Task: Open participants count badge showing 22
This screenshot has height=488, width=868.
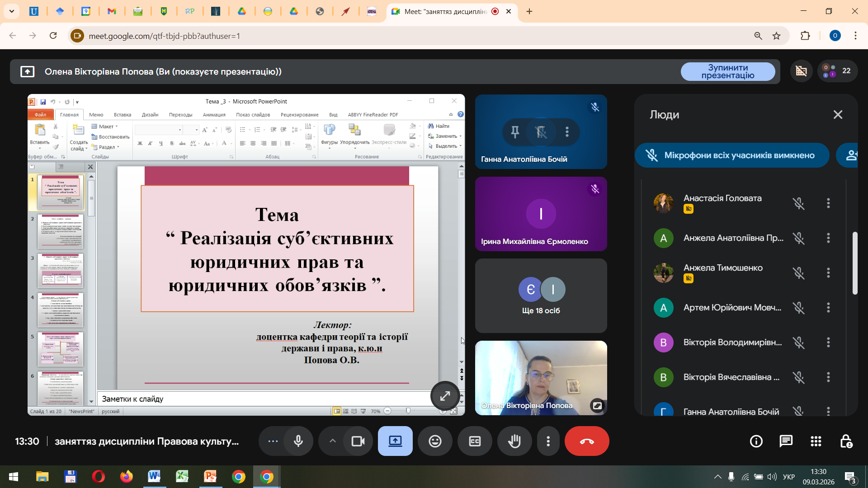Action: coord(837,71)
